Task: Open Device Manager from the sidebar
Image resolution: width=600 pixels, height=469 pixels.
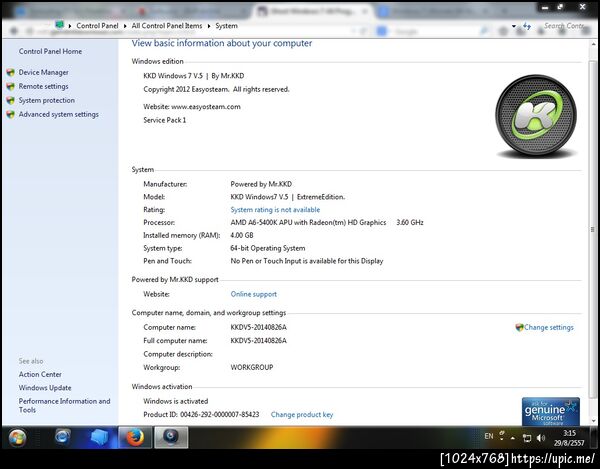Action: (44, 72)
